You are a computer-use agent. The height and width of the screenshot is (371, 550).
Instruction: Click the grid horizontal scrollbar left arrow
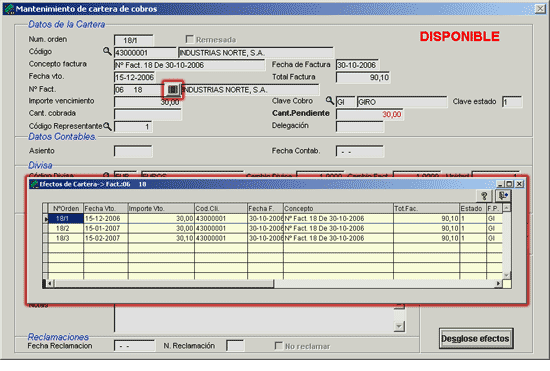point(50,283)
